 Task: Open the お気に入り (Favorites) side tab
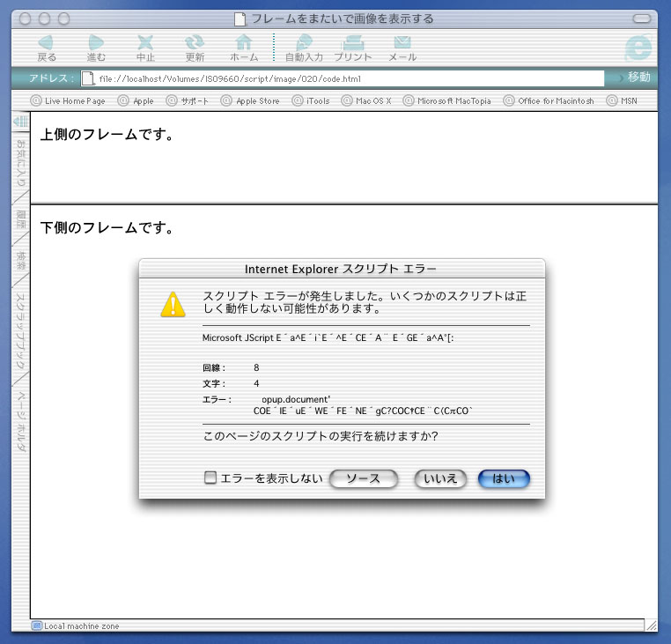pos(20,163)
